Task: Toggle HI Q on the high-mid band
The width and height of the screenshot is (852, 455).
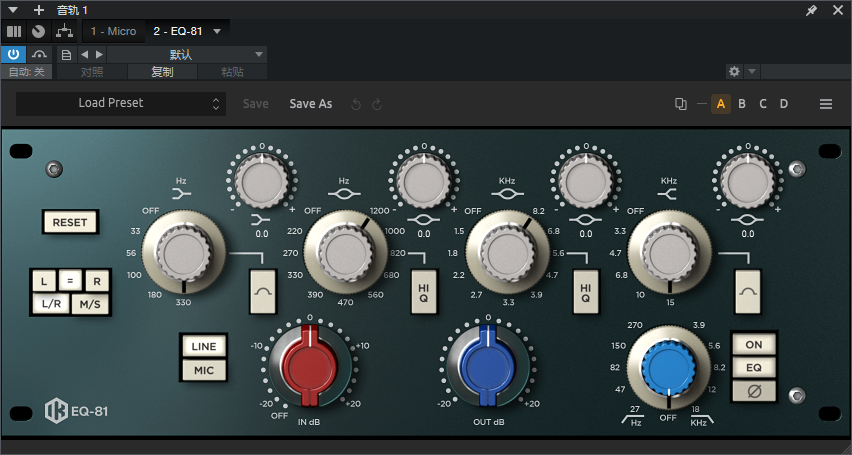Action: pyautogui.click(x=586, y=291)
